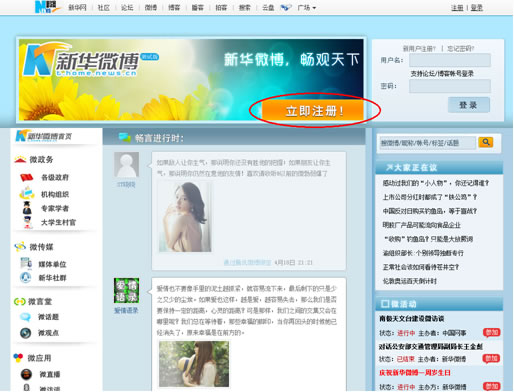Click the 新用户注册? link
The height and width of the screenshot is (392, 514).
pos(419,49)
